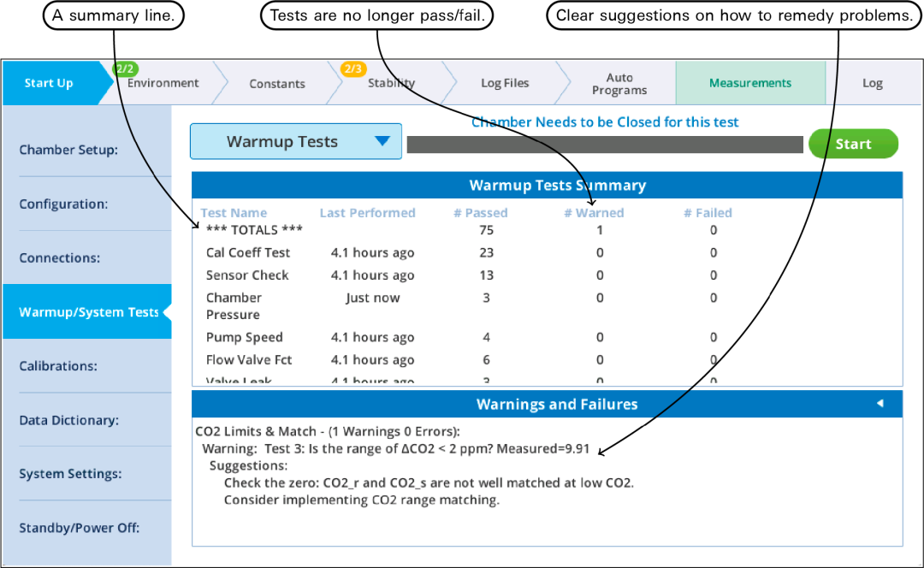
Task: Click the Warmup Tests Summary header
Action: (x=547, y=185)
